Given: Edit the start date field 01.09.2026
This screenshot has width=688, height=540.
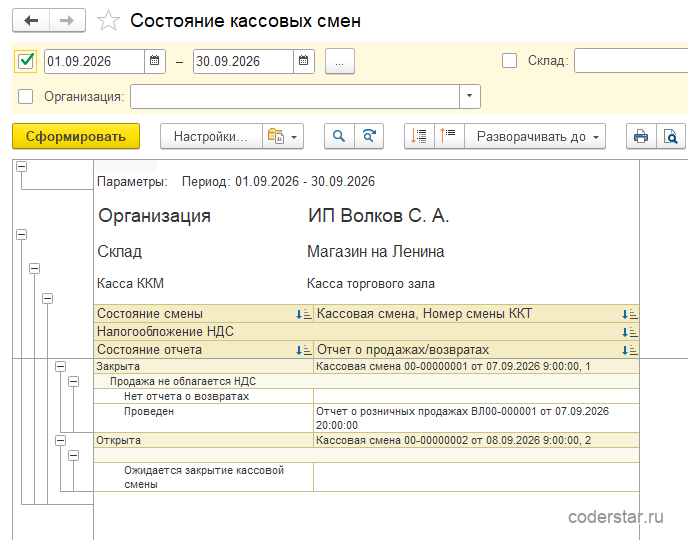Looking at the screenshot, I should 94,61.
